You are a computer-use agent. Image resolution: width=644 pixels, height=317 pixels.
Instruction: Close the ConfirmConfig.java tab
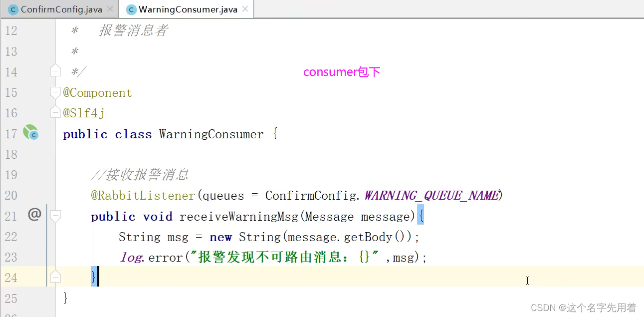110,9
